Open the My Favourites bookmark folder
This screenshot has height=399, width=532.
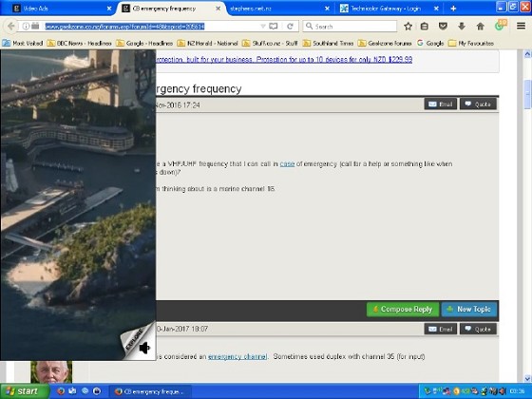pos(471,43)
